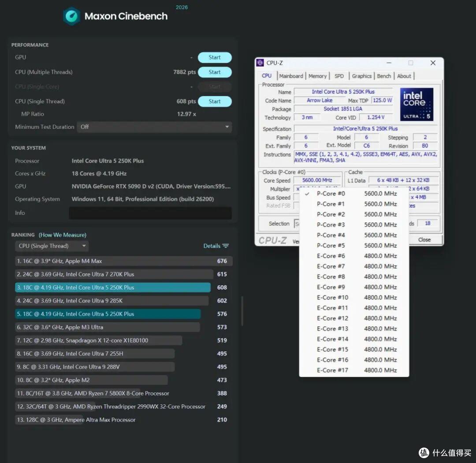The height and width of the screenshot is (463, 476).
Task: Select E-Core #13 in the core list
Action: coord(354,329)
